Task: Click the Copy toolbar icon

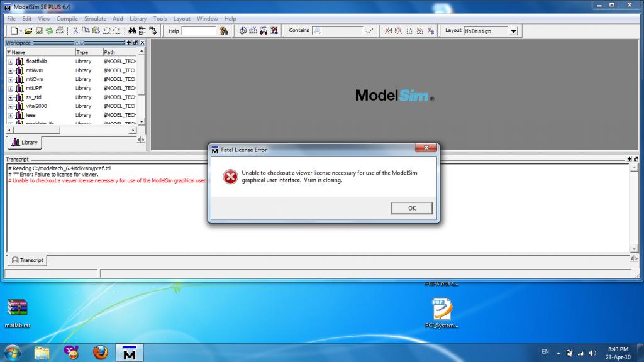Action: [x=86, y=31]
